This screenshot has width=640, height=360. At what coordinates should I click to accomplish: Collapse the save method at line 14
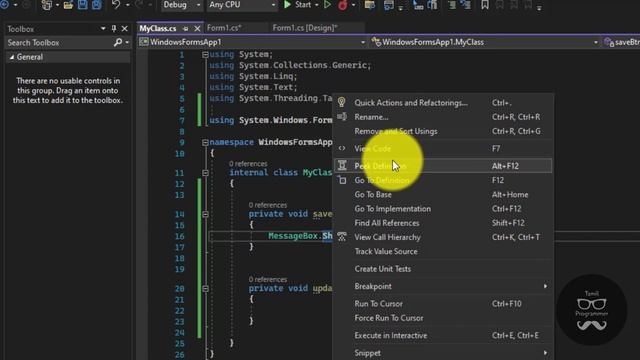point(205,214)
